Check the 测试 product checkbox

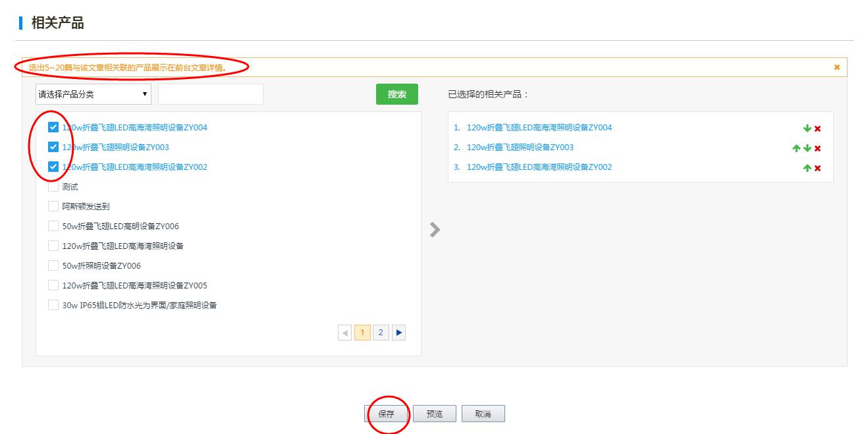[53, 187]
